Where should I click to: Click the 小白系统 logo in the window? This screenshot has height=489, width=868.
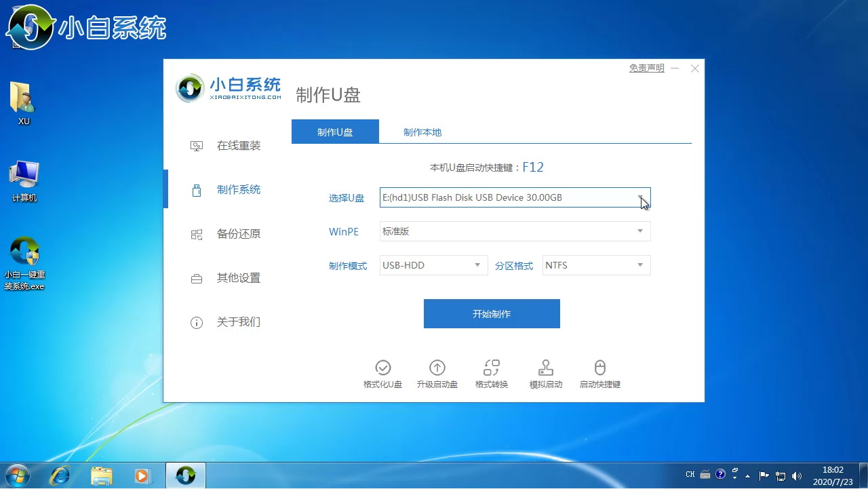point(229,89)
